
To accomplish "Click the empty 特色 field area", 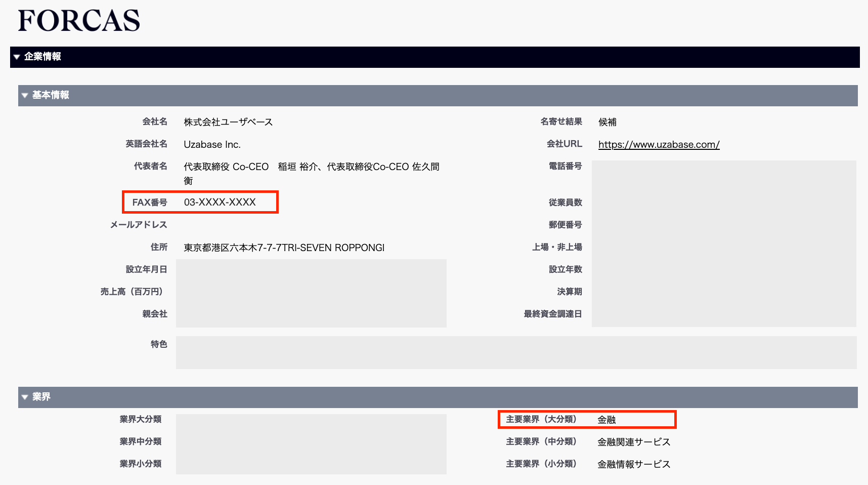I will [x=516, y=352].
